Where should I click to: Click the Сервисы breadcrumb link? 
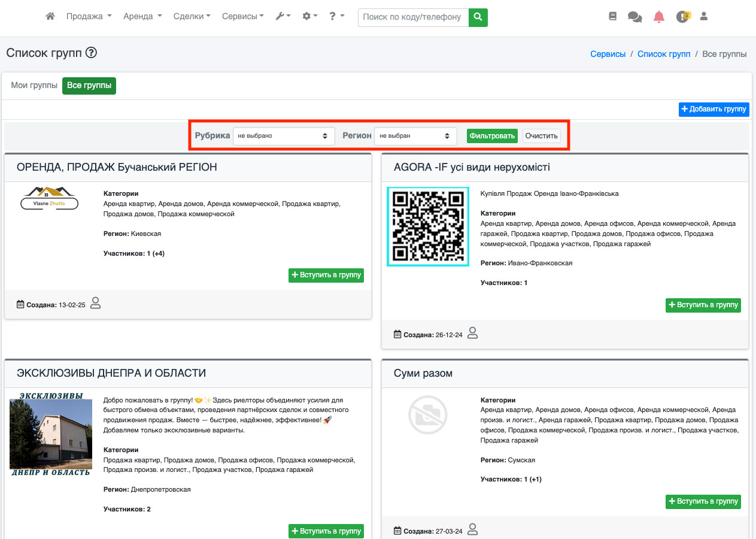608,54
